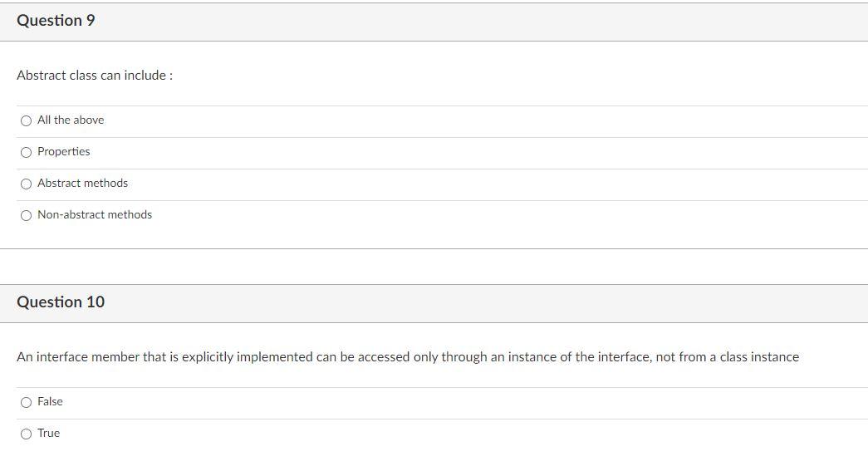Click the words 'class instance' ending Question 10 prompt
This screenshot has width=868, height=466.
point(759,357)
